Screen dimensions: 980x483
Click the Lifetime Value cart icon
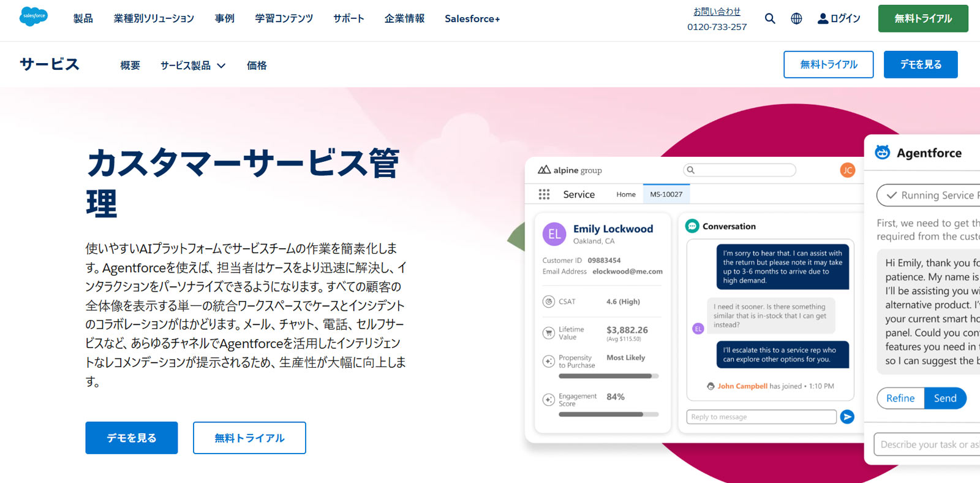pyautogui.click(x=549, y=333)
